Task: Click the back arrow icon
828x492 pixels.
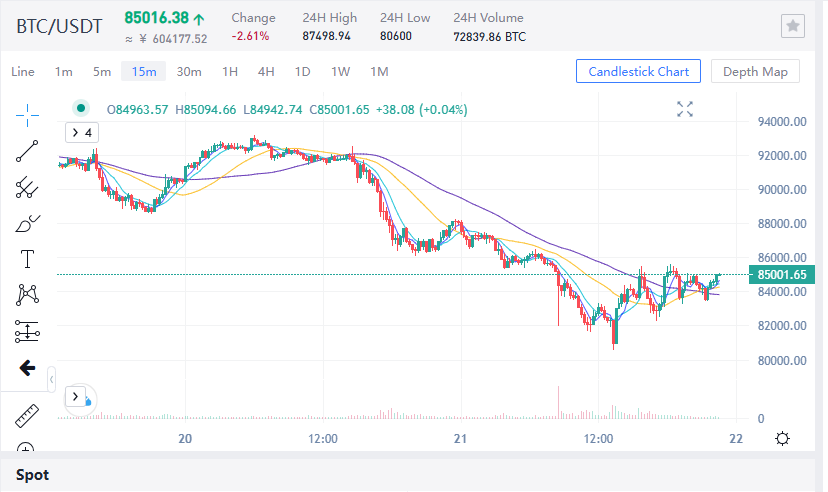Action: [x=27, y=367]
